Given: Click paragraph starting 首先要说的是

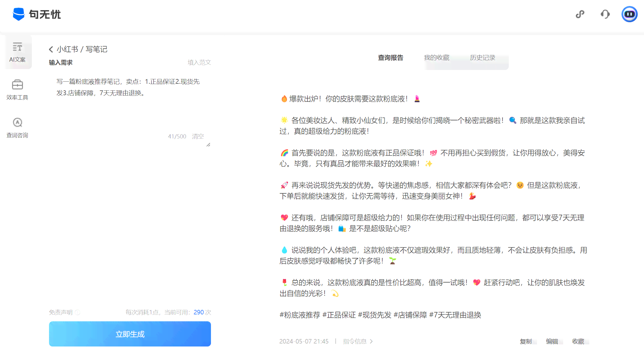Looking at the screenshot, I should click(432, 158).
